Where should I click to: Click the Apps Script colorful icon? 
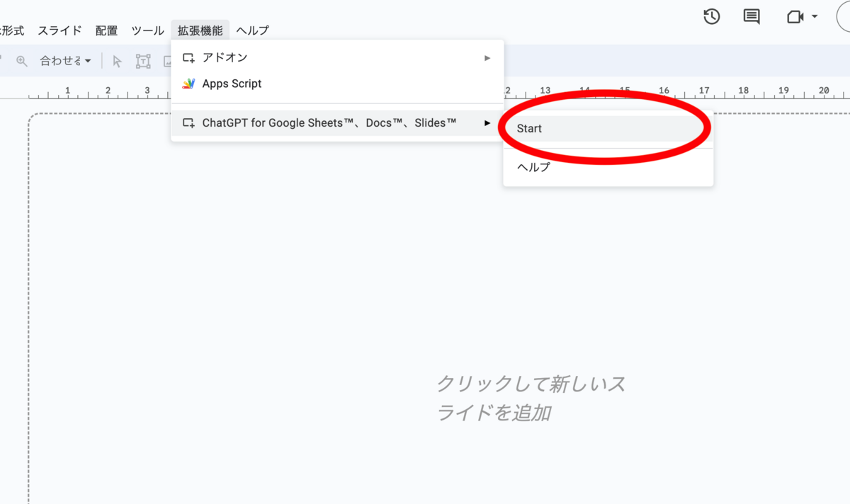[x=188, y=84]
